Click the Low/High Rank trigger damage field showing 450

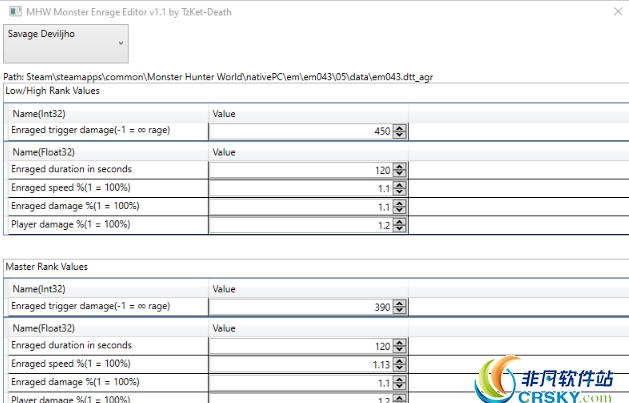click(300, 132)
